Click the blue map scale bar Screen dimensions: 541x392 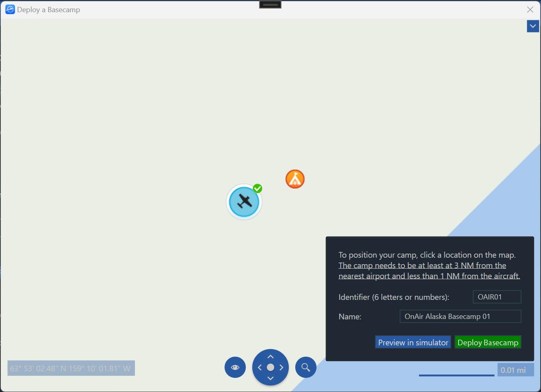pyautogui.click(x=457, y=375)
